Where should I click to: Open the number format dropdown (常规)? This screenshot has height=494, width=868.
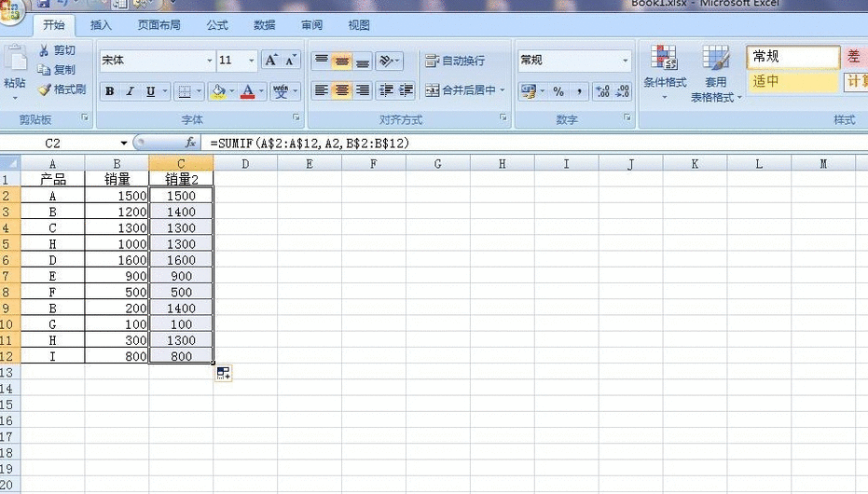625,61
